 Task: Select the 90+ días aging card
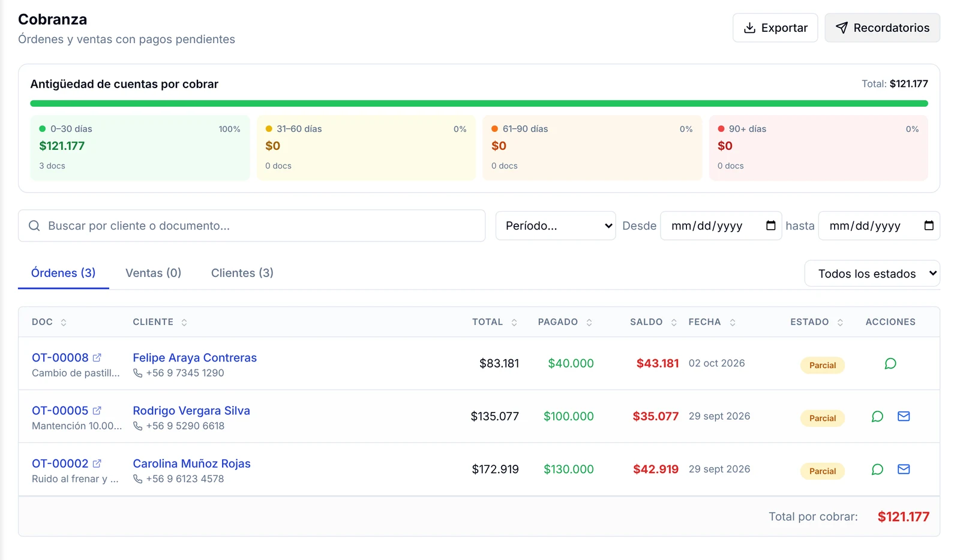click(818, 147)
